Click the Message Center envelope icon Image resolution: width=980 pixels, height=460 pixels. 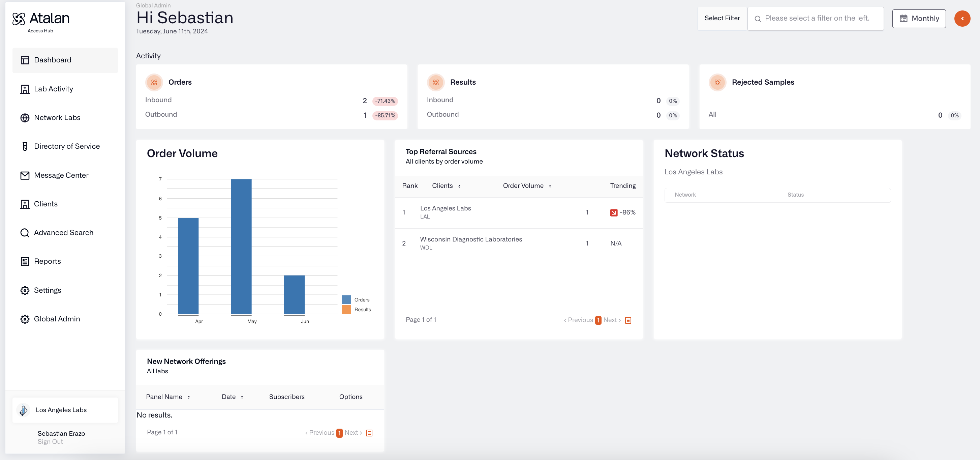click(25, 175)
